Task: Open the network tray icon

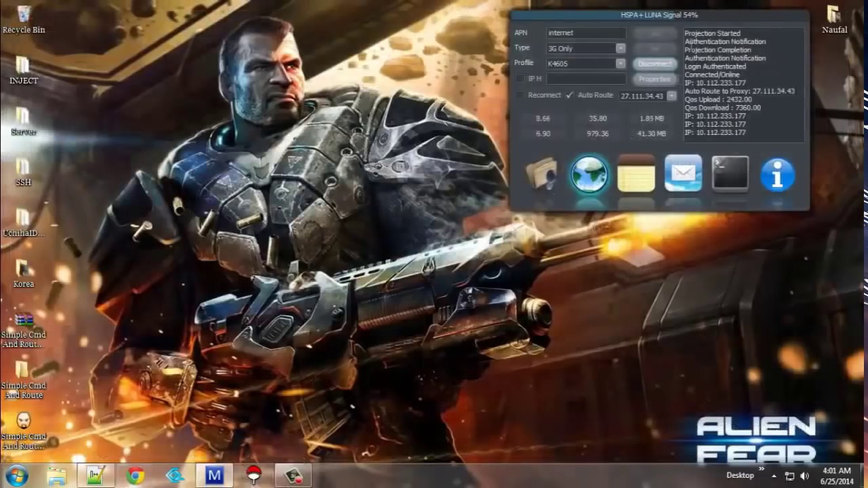Action: point(790,476)
